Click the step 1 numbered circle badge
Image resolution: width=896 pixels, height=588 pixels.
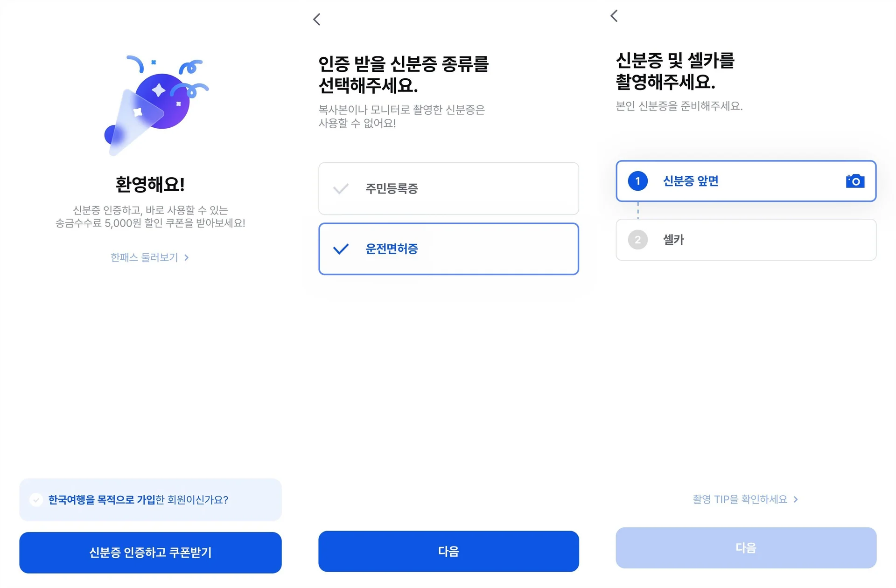click(x=637, y=181)
